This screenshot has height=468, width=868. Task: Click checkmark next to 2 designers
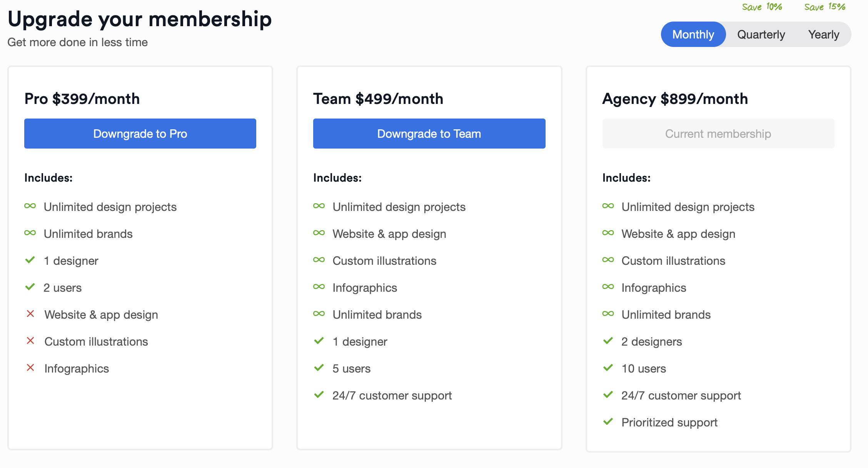click(x=608, y=341)
